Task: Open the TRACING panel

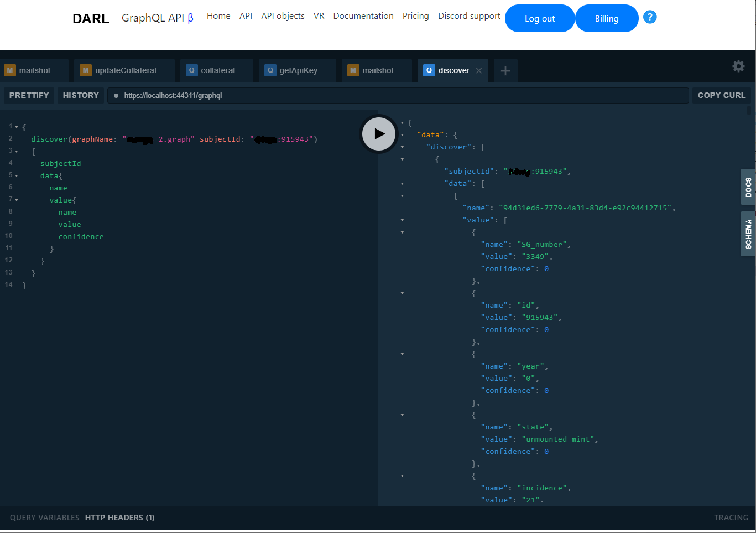Action: (x=731, y=518)
